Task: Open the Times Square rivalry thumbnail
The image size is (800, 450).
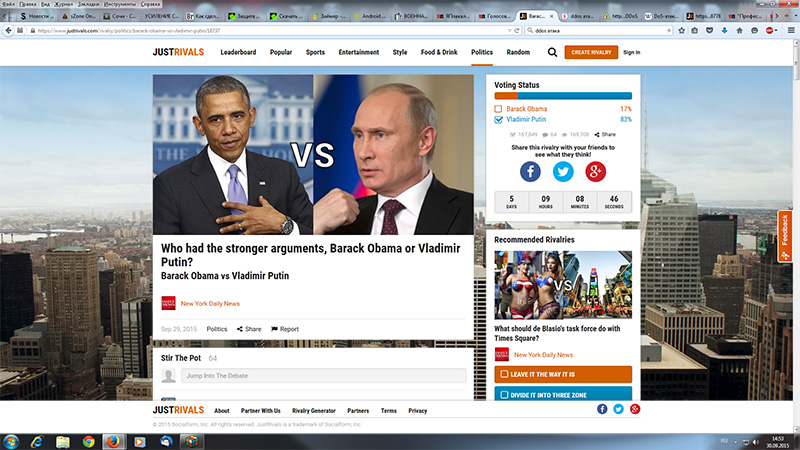Action: pos(563,285)
